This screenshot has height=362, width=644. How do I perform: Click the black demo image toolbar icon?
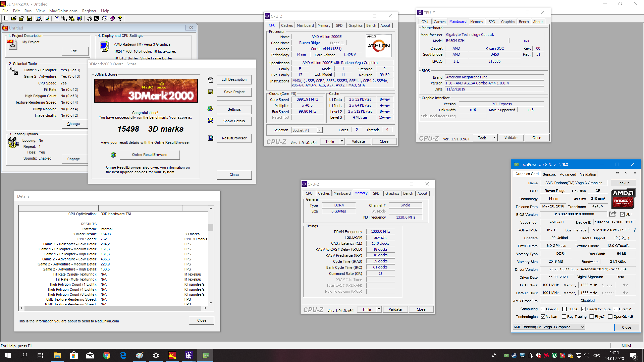click(97, 18)
